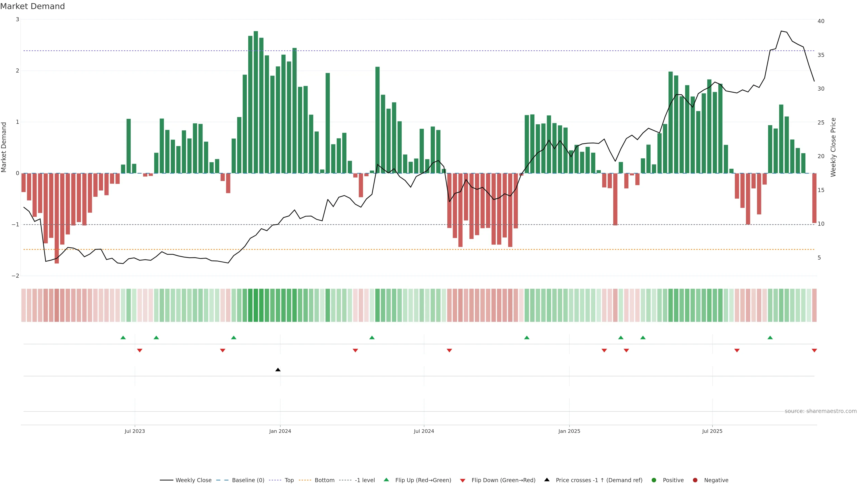Toggle the -1 level legend entry
The height and width of the screenshot is (488, 868).
point(365,480)
